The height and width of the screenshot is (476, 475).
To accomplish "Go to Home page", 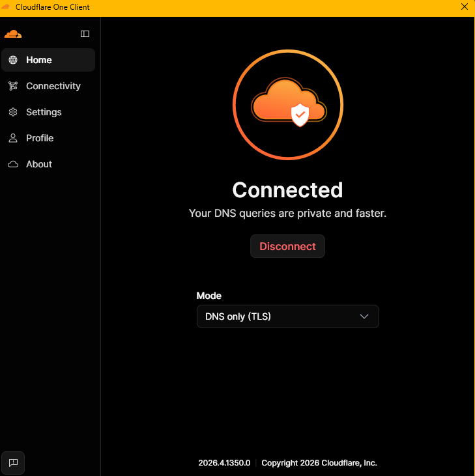I will click(x=48, y=60).
